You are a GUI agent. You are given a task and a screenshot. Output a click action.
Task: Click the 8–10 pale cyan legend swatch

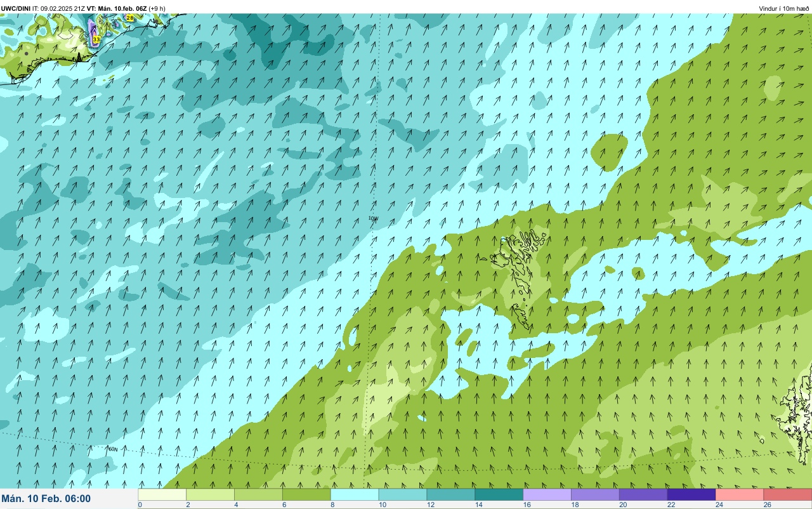coord(355,494)
